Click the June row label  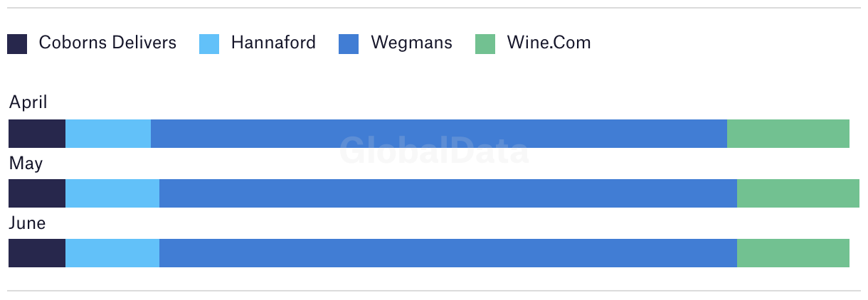click(27, 223)
